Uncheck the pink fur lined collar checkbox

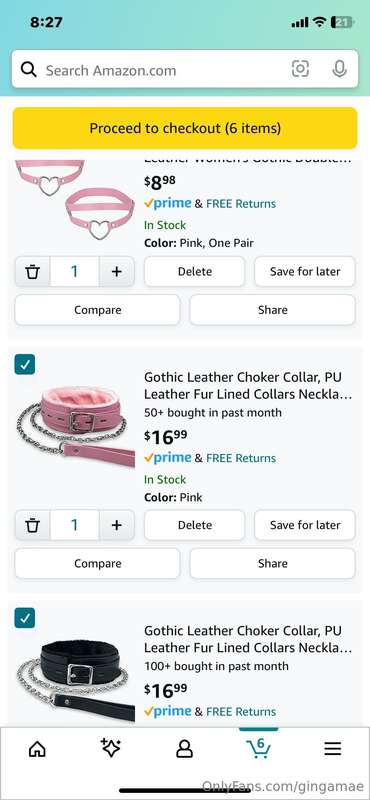[x=25, y=364]
